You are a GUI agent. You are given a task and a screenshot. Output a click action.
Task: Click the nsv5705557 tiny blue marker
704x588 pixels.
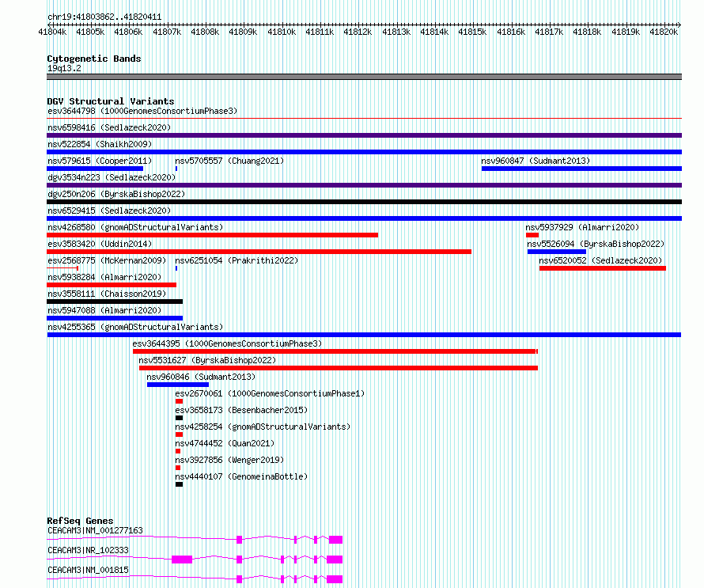(x=176, y=169)
